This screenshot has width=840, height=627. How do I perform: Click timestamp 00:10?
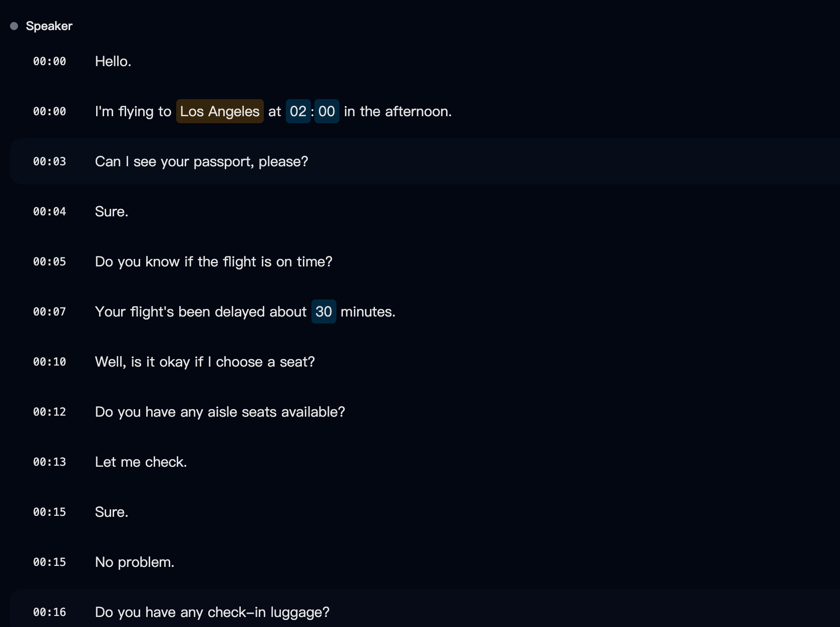tap(50, 362)
